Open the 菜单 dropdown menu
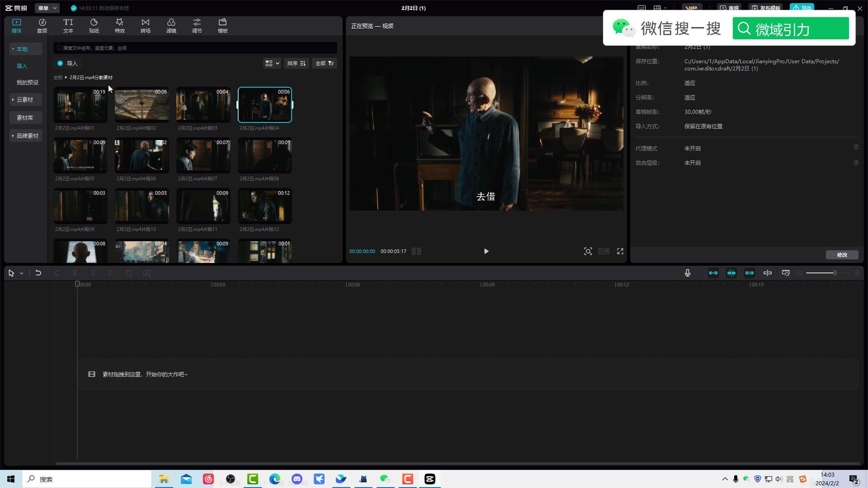 47,8
